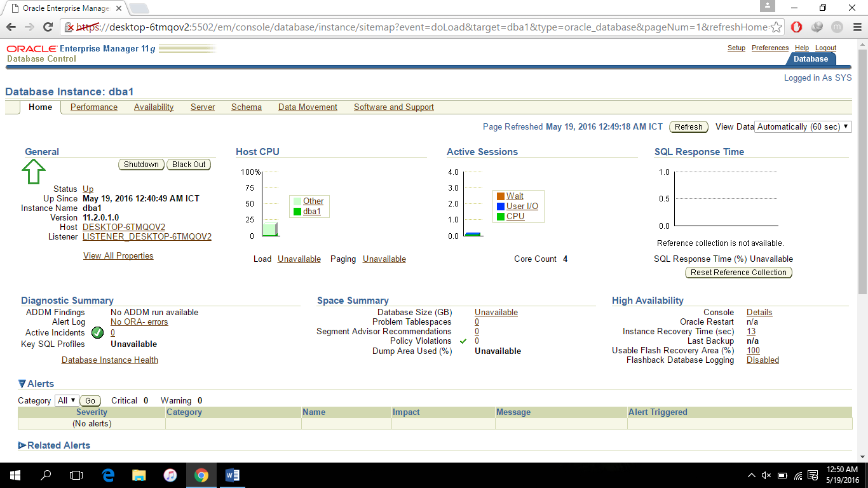
Task: Open the Chrome menu (three dots)
Action: 856,27
